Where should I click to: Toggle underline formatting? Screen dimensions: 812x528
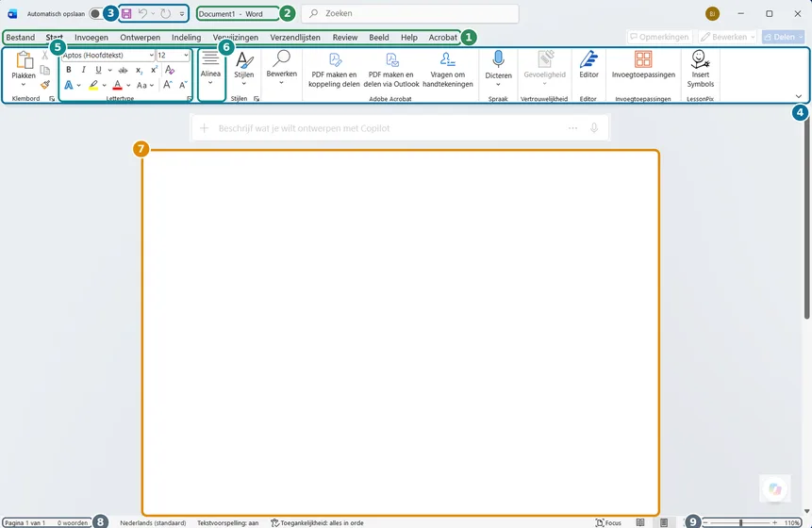click(98, 70)
